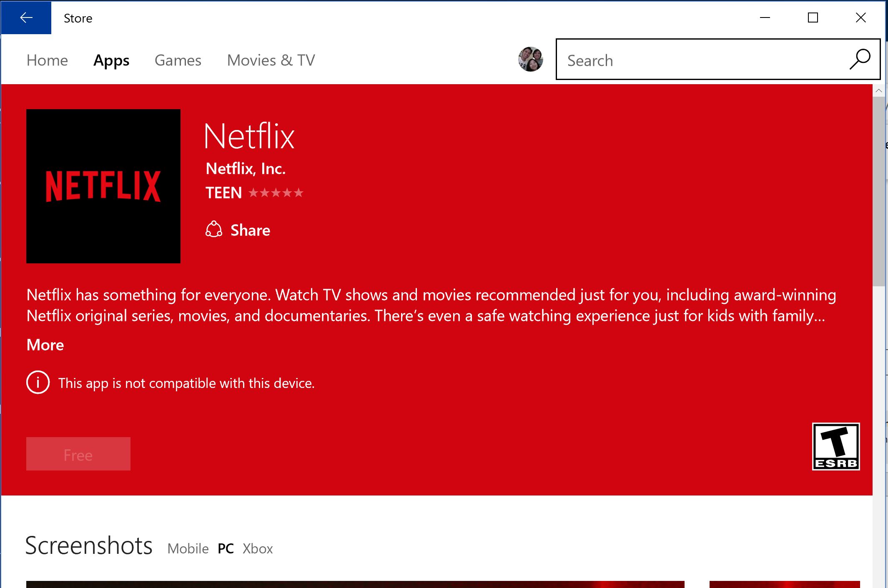Show Mobile screenshots

pos(188,548)
